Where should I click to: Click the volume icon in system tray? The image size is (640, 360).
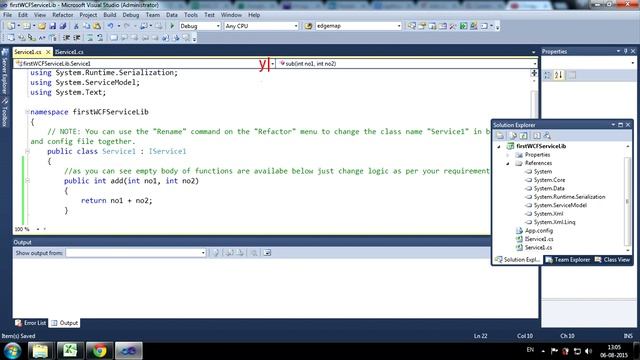588,351
